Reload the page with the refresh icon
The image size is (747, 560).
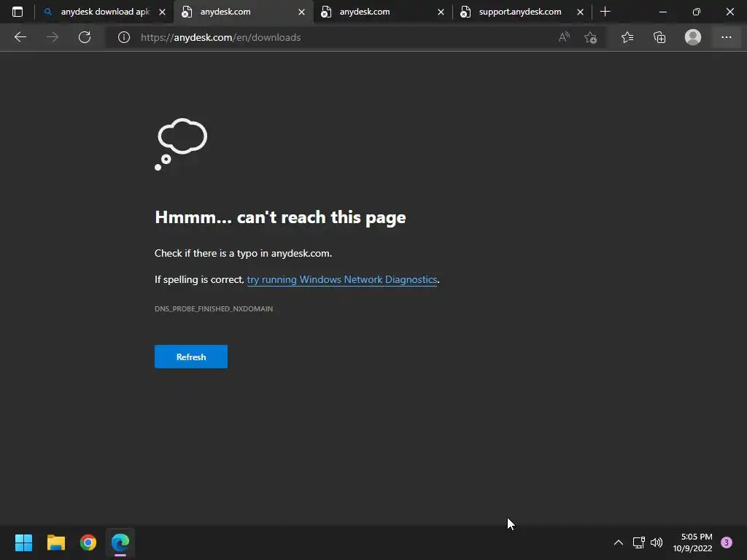click(x=85, y=37)
